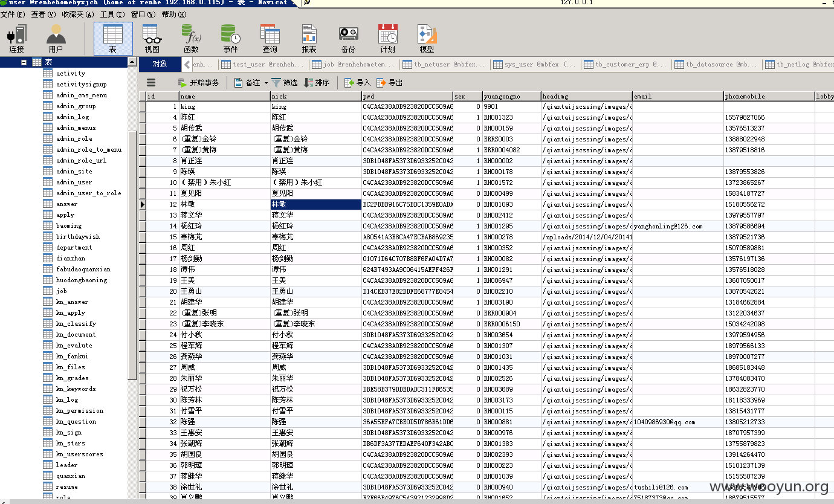Select the department table in tree
The width and height of the screenshot is (834, 504).
pos(74,247)
